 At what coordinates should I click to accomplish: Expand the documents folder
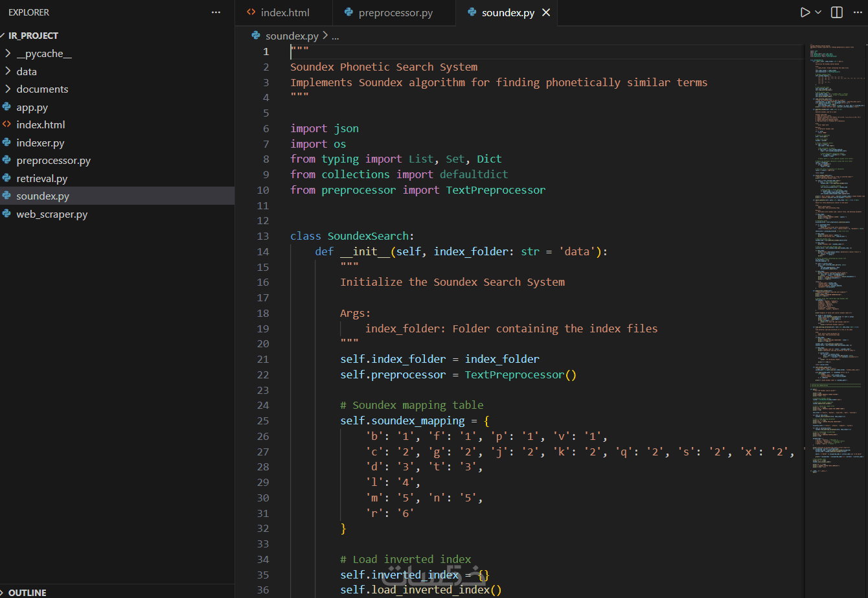(x=42, y=89)
